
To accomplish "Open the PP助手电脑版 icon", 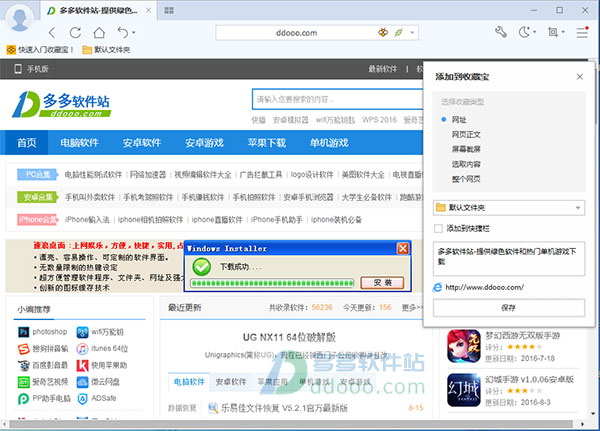I will [23, 398].
